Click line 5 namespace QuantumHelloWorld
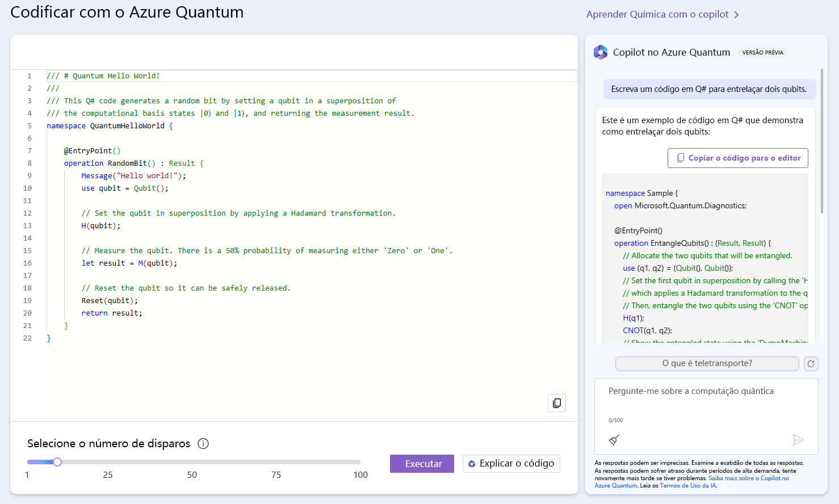 (x=110, y=126)
